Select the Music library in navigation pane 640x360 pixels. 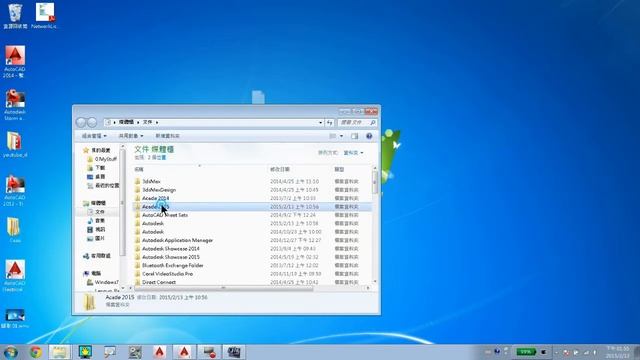coord(97,221)
